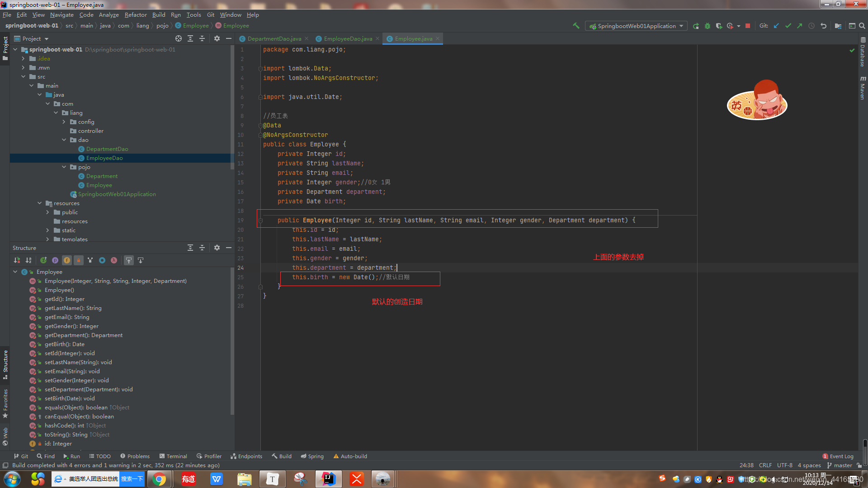Collapse all in Project panel
Viewport: 868px width, 488px height.
pos(202,38)
